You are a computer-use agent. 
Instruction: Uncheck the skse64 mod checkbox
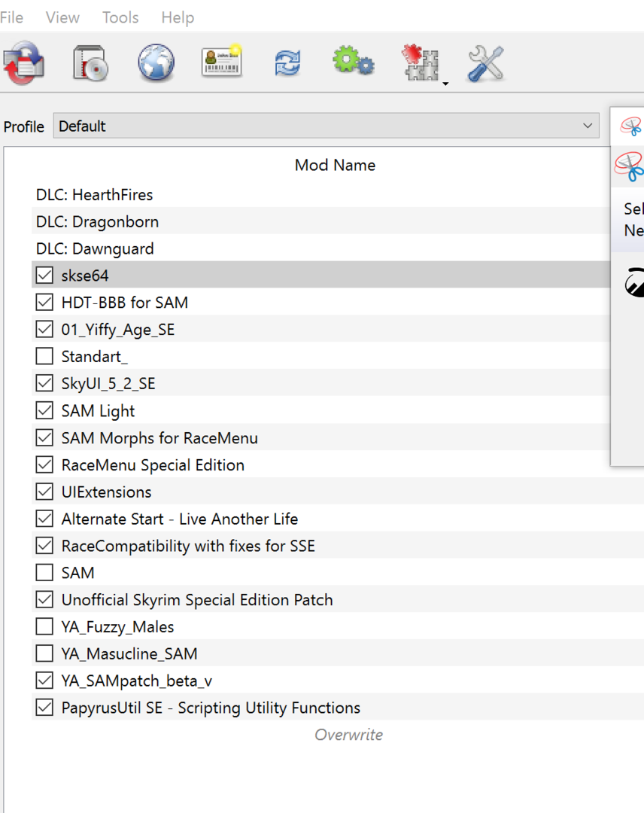coord(44,276)
